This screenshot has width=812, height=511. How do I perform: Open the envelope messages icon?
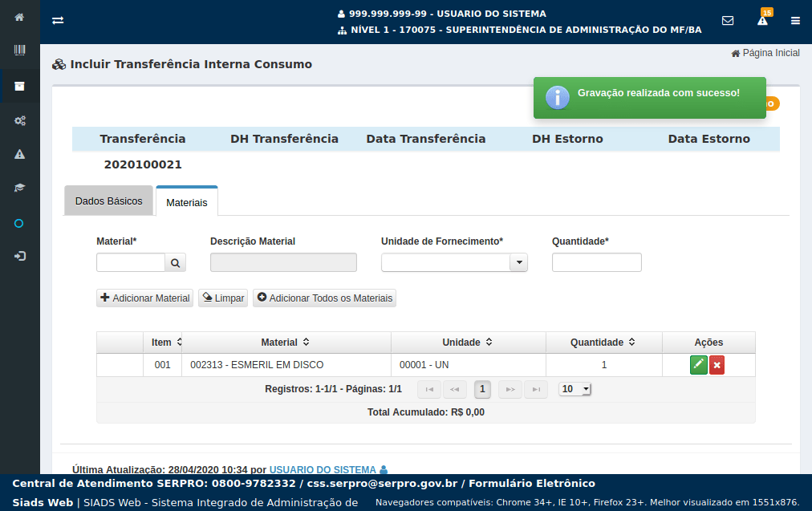(x=728, y=20)
